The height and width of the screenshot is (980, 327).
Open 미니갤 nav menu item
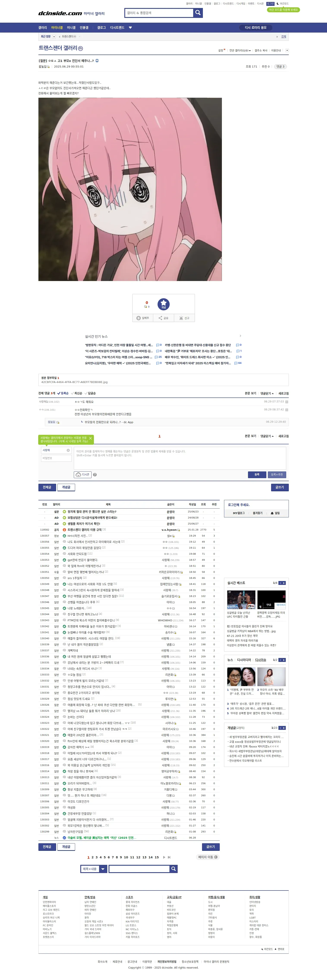71,27
